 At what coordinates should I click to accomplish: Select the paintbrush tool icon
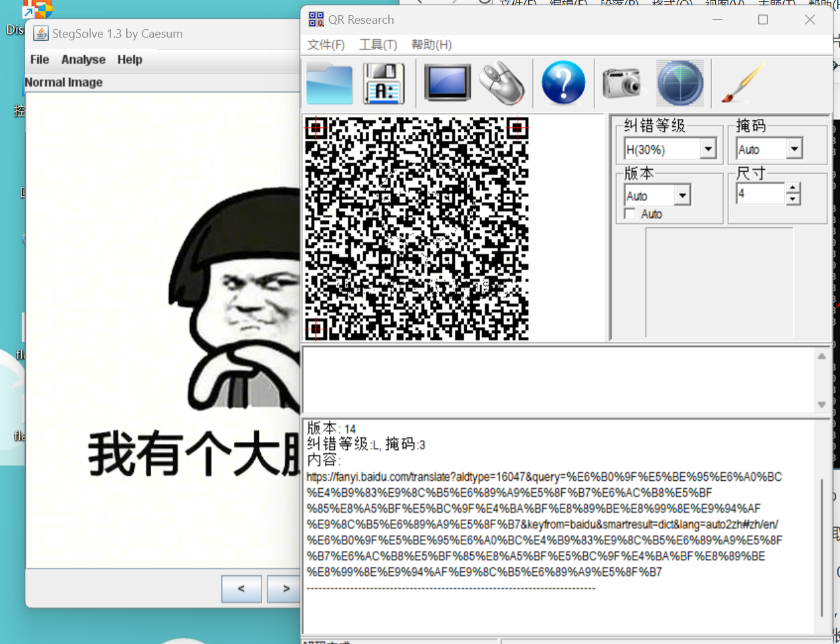(x=742, y=83)
